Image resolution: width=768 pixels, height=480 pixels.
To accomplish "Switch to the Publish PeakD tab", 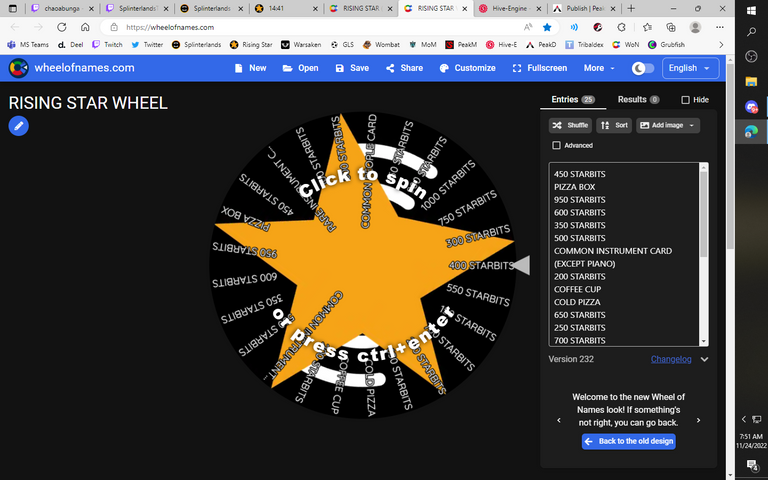I will pyautogui.click(x=585, y=8).
